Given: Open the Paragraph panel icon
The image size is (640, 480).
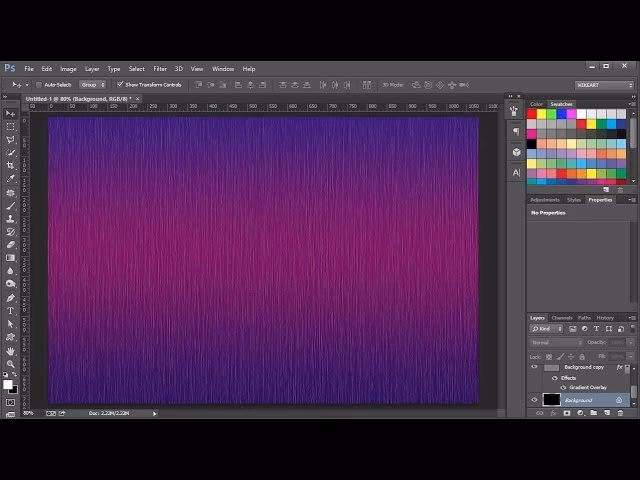Looking at the screenshot, I should click(516, 131).
